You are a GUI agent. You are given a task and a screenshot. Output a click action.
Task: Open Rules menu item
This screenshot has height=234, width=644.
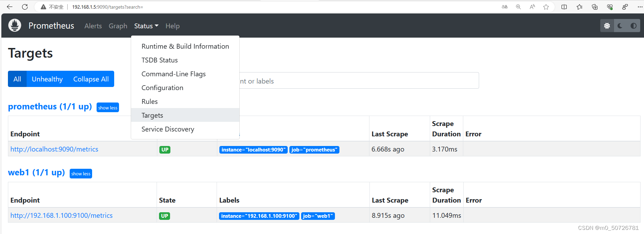(x=185, y=101)
